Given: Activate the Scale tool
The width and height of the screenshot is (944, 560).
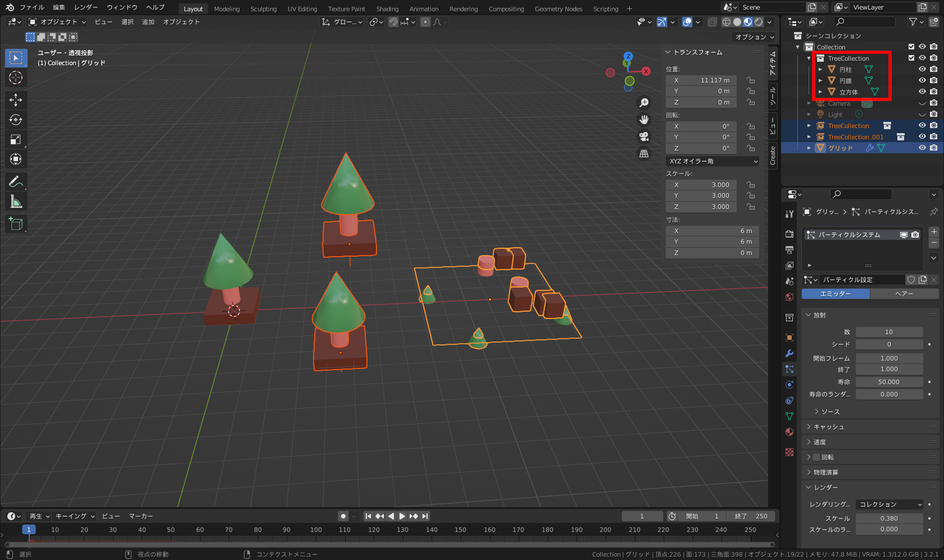Looking at the screenshot, I should (x=16, y=139).
